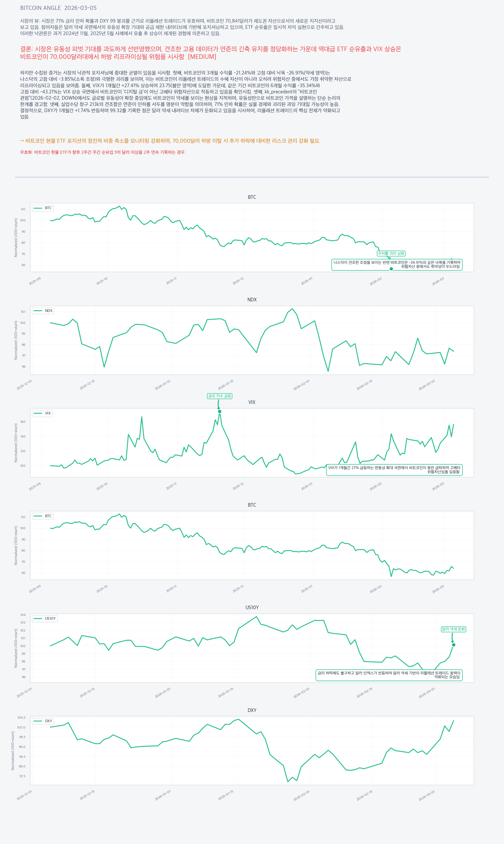Click the 수익률 괴리 심화 annotation tag
This screenshot has height=844, width=504.
tap(391, 254)
